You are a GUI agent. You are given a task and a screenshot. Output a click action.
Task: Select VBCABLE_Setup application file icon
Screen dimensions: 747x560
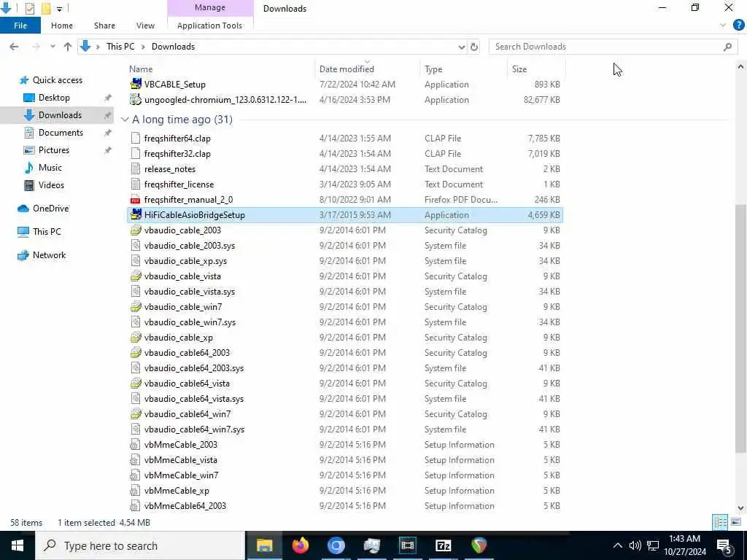point(136,85)
